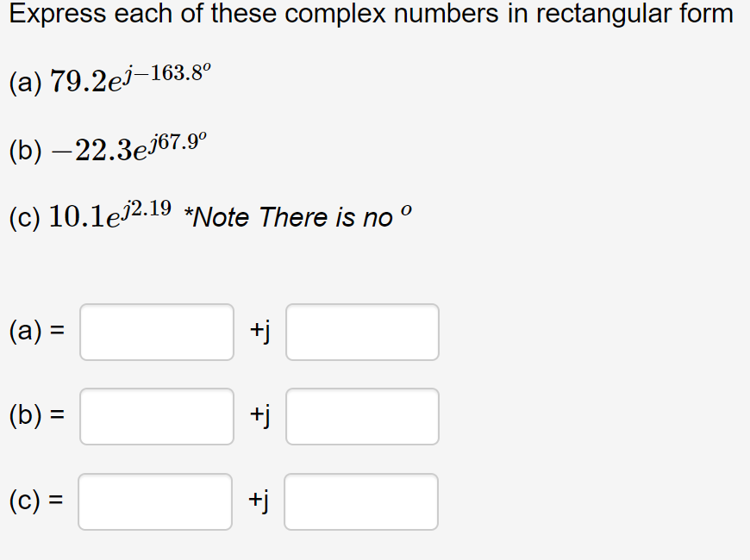
Task: Click the real part input for (b)
Action: click(x=155, y=416)
